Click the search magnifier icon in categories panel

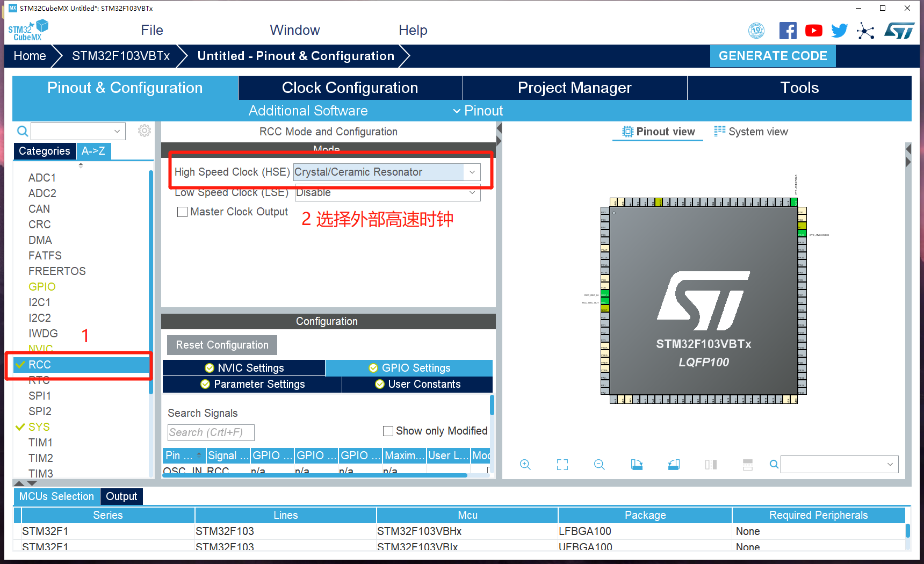[23, 131]
